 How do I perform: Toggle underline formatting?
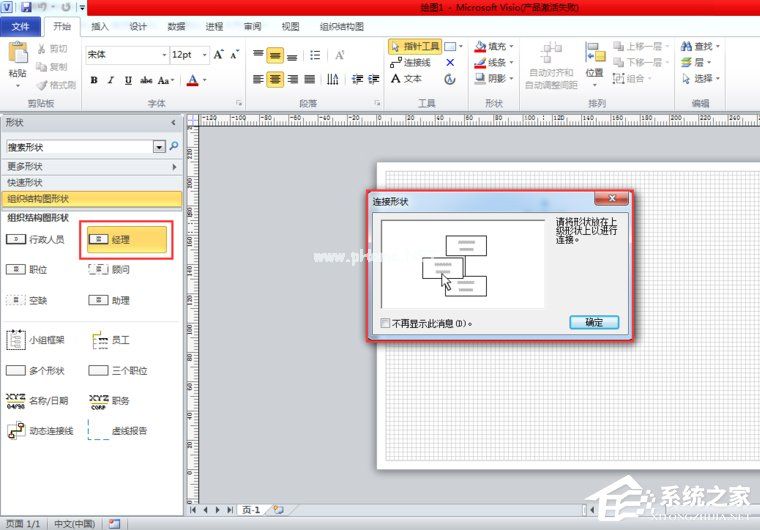(128, 80)
